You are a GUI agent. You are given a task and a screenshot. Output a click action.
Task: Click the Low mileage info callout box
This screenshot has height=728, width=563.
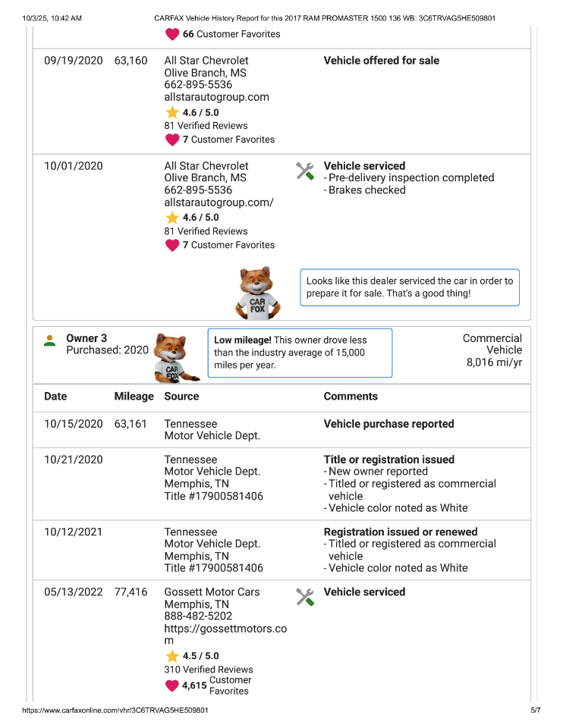[x=300, y=353]
